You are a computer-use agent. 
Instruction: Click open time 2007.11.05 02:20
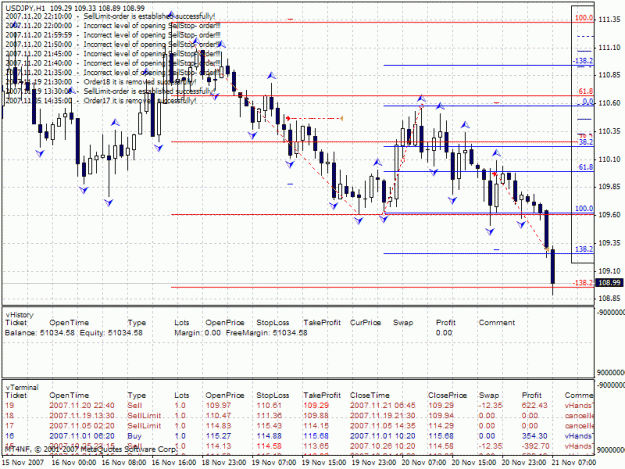pyautogui.click(x=82, y=426)
